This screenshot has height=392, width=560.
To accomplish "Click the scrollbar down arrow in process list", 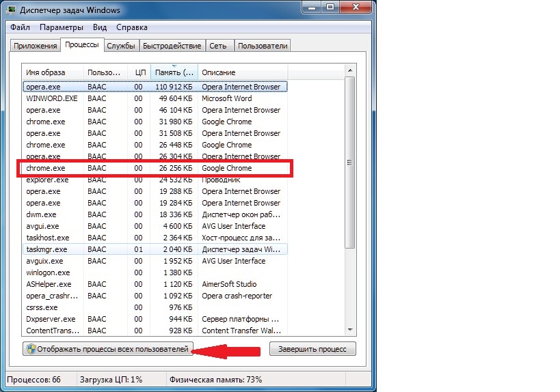I will coord(350,331).
